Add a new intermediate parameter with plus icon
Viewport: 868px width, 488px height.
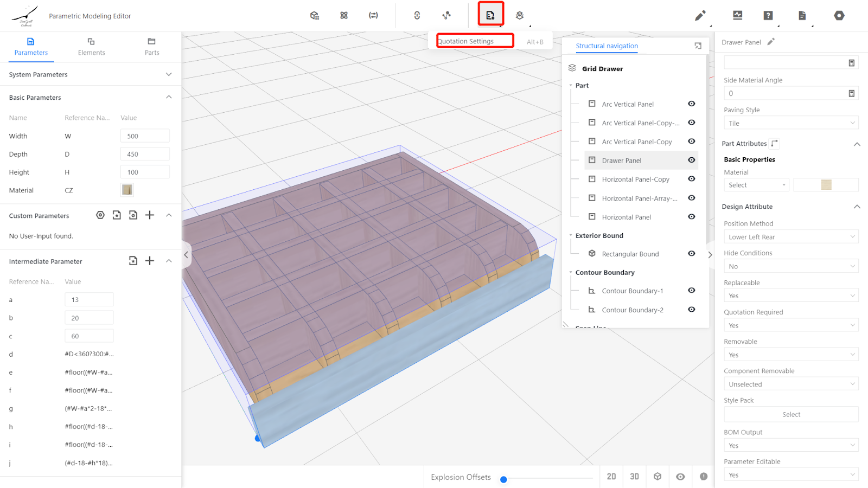click(150, 261)
